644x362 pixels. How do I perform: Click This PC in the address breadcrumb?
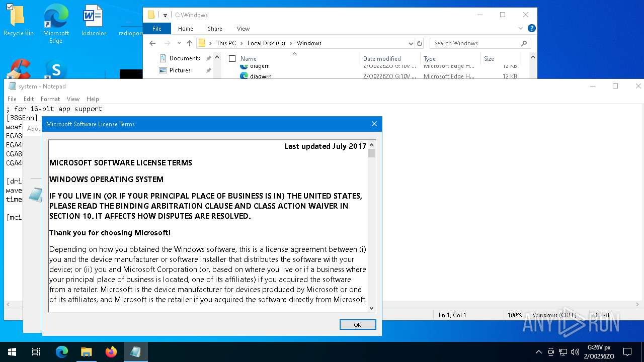pos(226,43)
